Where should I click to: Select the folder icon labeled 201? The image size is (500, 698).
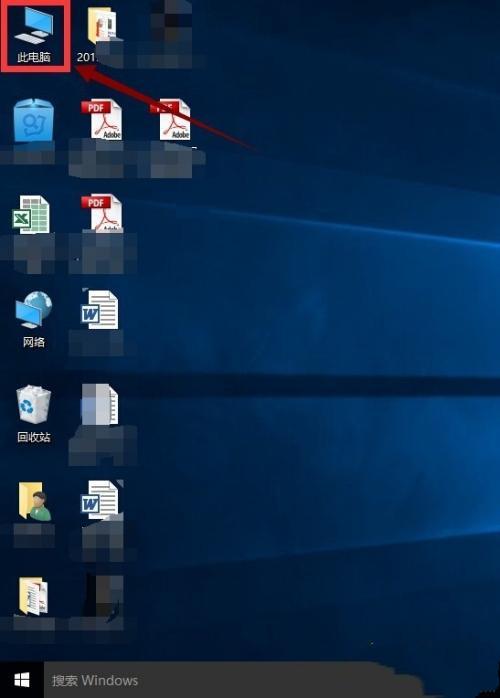(102, 26)
